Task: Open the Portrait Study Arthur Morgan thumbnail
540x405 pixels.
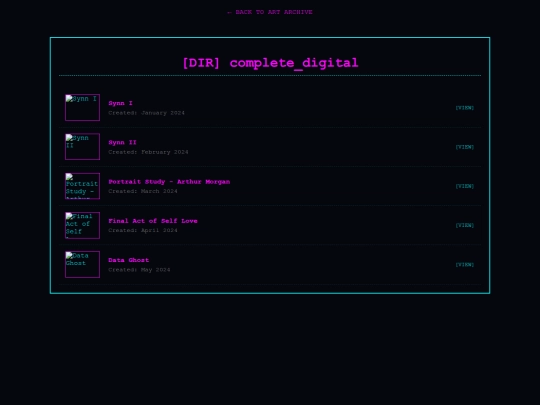Action: coord(83,186)
